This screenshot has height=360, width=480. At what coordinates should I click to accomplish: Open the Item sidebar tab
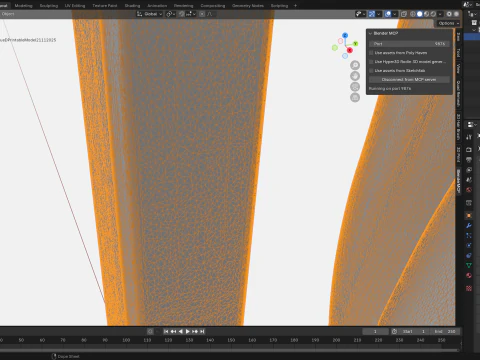pyautogui.click(x=458, y=37)
